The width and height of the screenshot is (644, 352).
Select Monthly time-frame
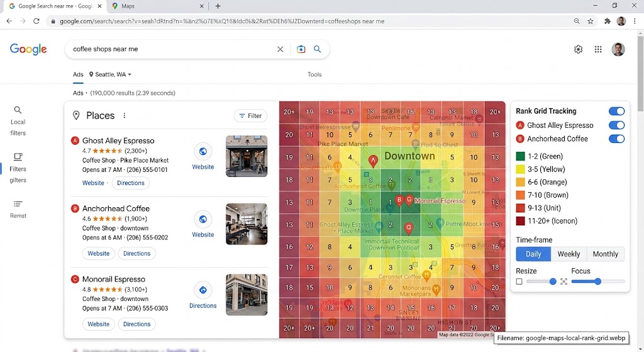pos(606,254)
